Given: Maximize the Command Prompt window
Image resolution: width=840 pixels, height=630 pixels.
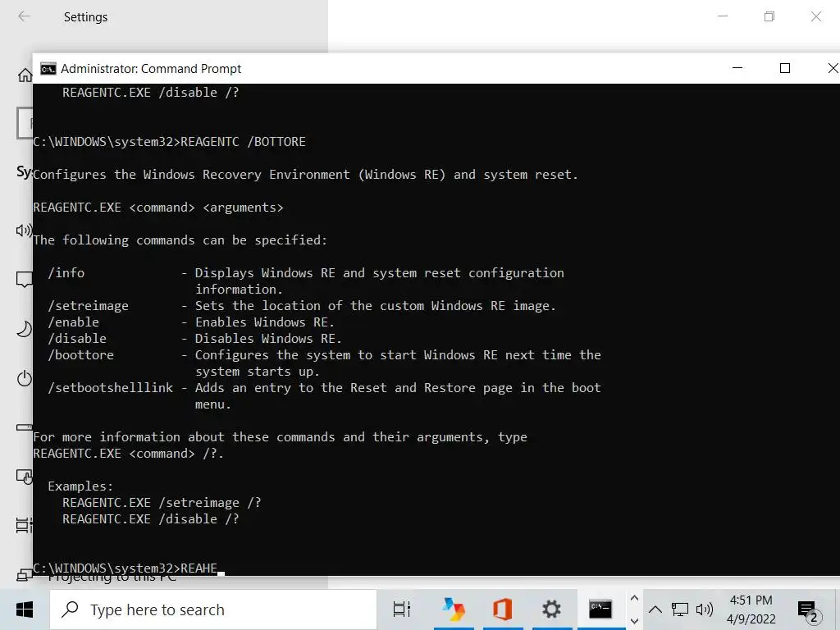Looking at the screenshot, I should point(785,68).
